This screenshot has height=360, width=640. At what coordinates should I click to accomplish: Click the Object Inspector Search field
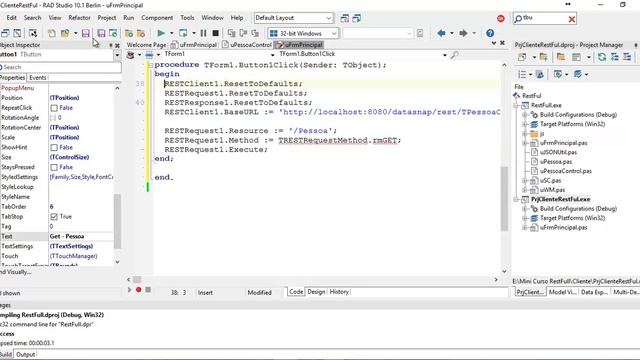click(x=60, y=67)
